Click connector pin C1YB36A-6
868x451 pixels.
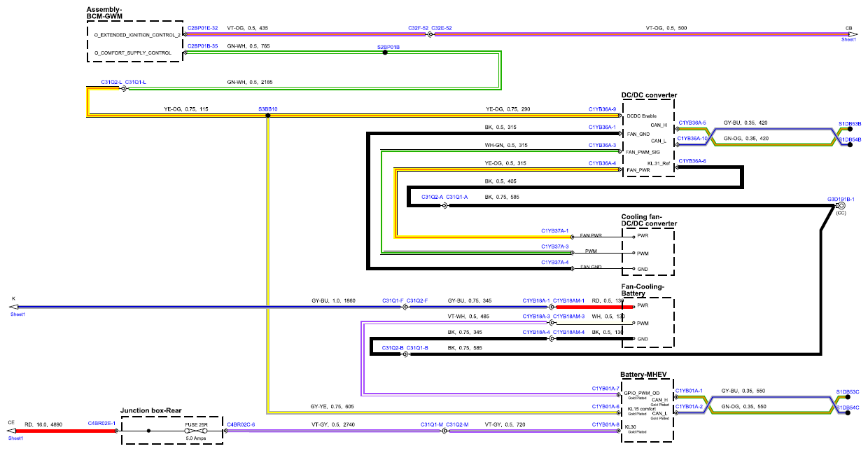pyautogui.click(x=692, y=161)
